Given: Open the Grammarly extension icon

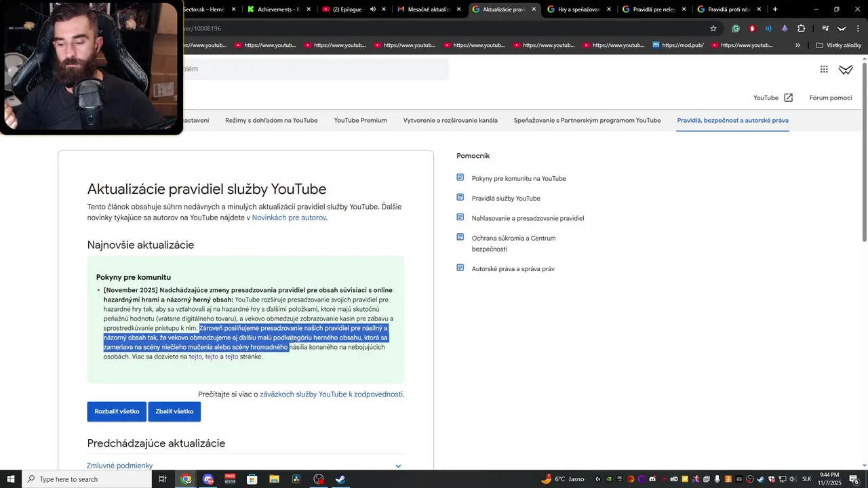Looking at the screenshot, I should click(736, 28).
